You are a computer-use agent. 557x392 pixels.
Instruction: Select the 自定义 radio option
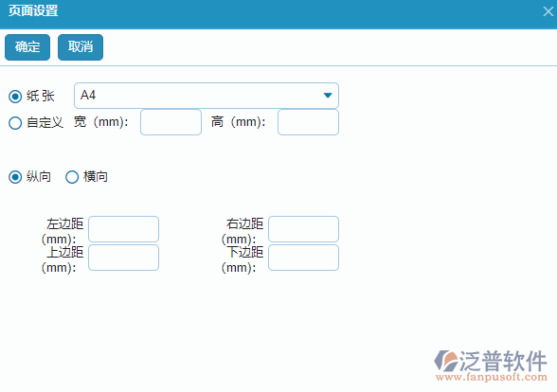[15, 123]
